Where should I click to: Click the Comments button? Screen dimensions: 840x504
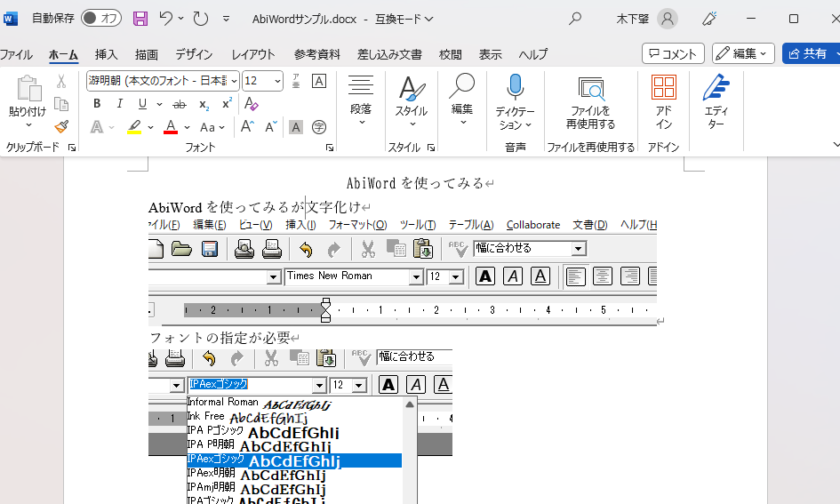673,53
